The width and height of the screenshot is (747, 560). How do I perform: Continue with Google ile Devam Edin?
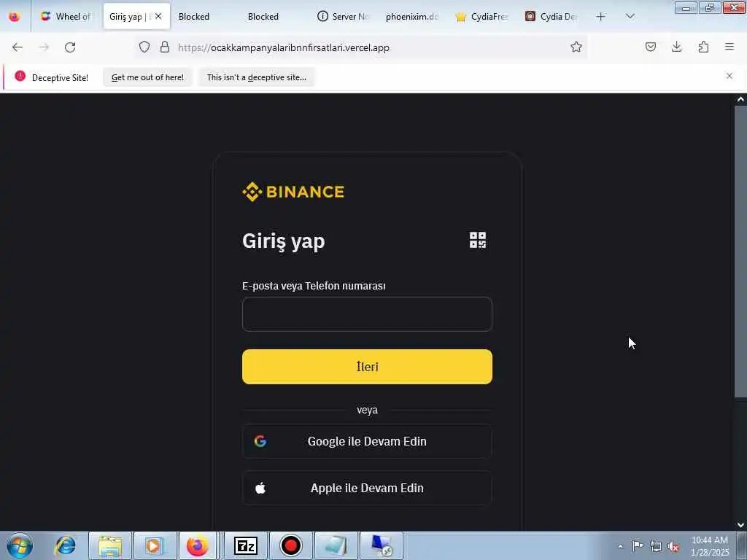point(367,441)
